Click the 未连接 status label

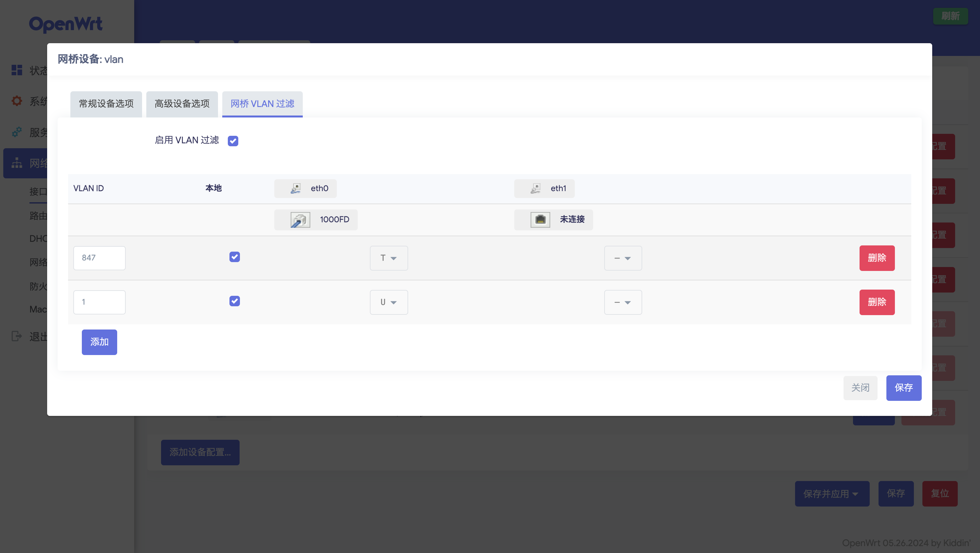(x=572, y=220)
